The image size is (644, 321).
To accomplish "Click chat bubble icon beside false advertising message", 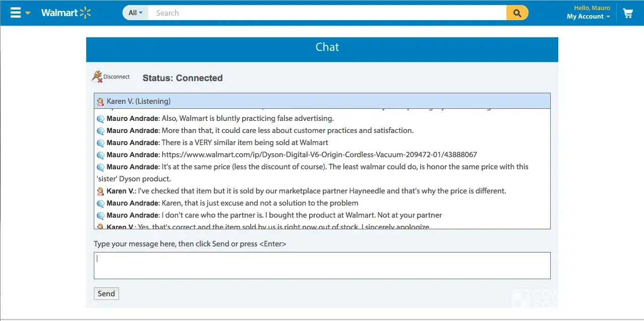I will click(x=100, y=119).
